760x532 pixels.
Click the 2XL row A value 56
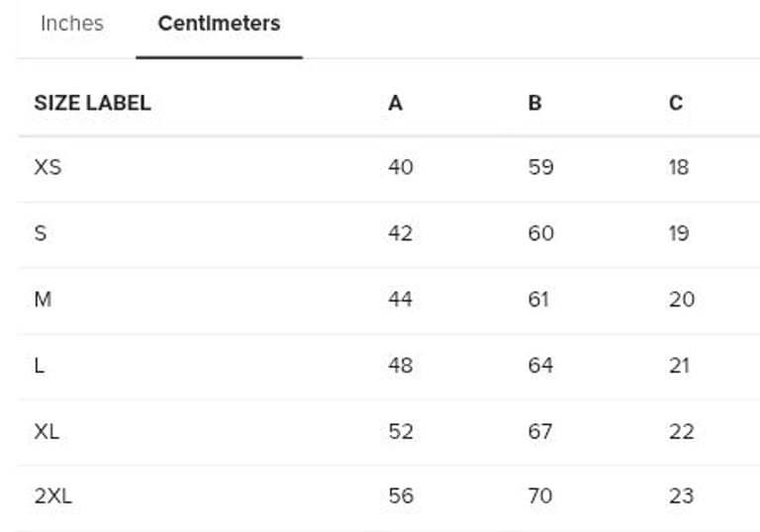(401, 496)
